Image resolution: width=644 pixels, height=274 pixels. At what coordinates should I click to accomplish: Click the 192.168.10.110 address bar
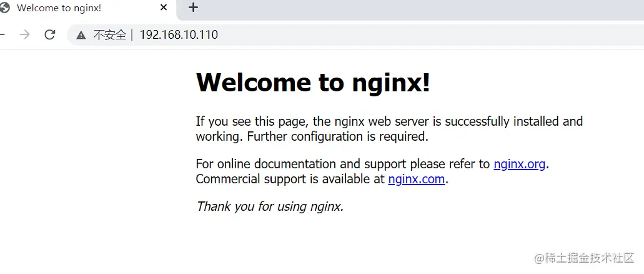click(355, 34)
